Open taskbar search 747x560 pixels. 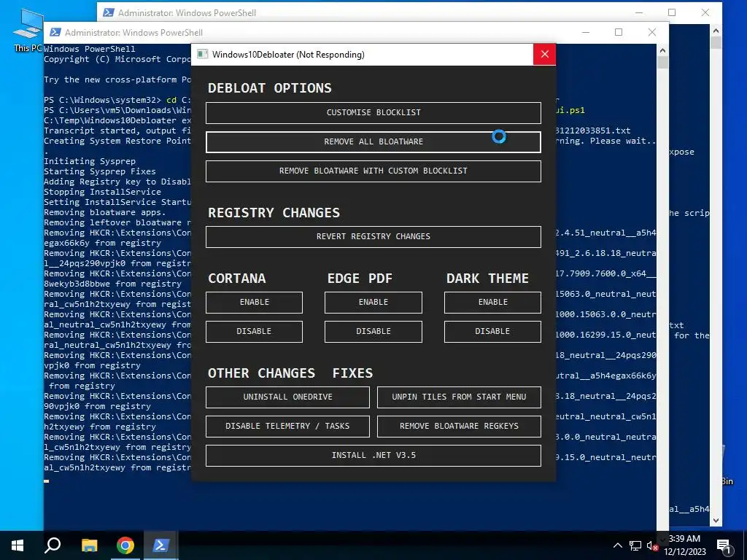coord(53,545)
